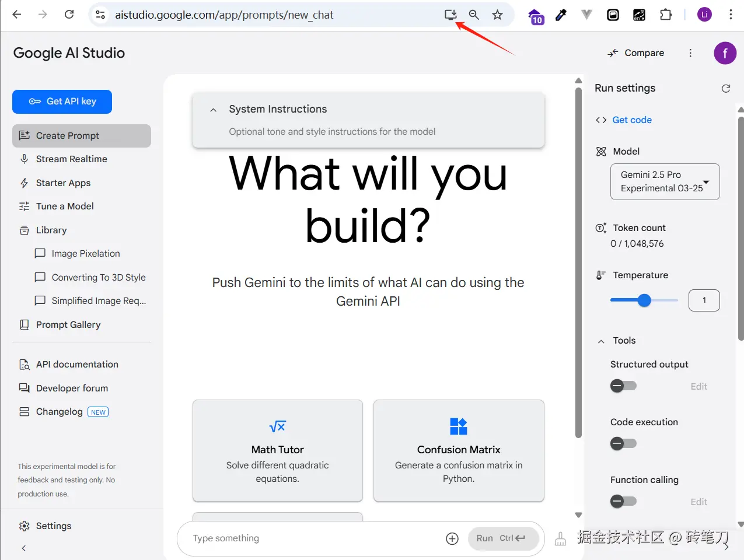Click the Model icon in Run settings
Image resolution: width=744 pixels, height=560 pixels.
click(601, 152)
